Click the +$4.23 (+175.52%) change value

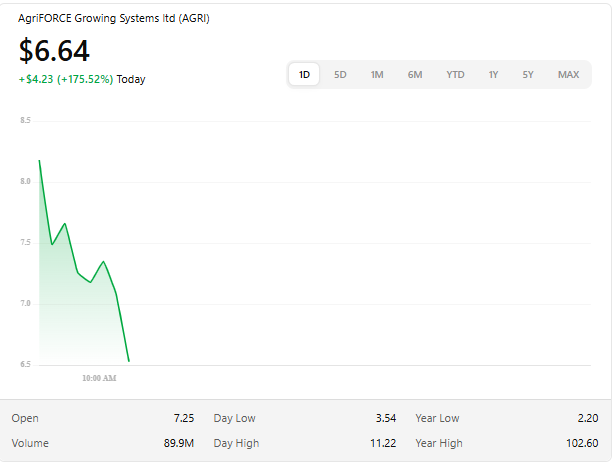(66, 79)
